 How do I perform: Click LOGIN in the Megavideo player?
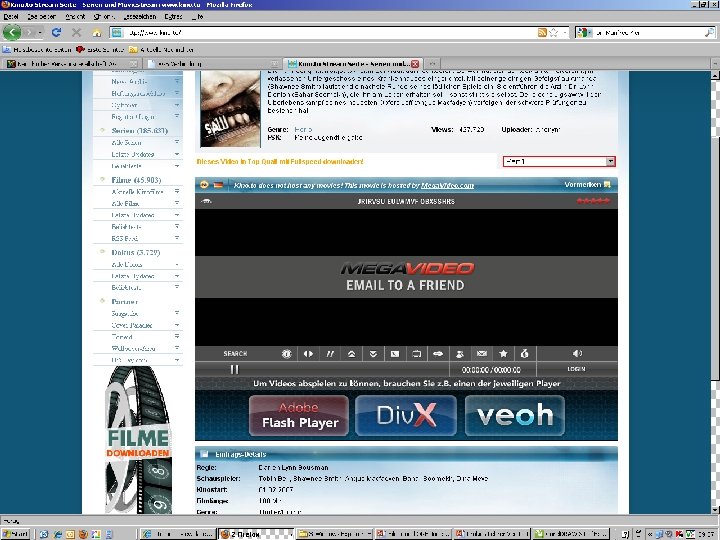[576, 369]
